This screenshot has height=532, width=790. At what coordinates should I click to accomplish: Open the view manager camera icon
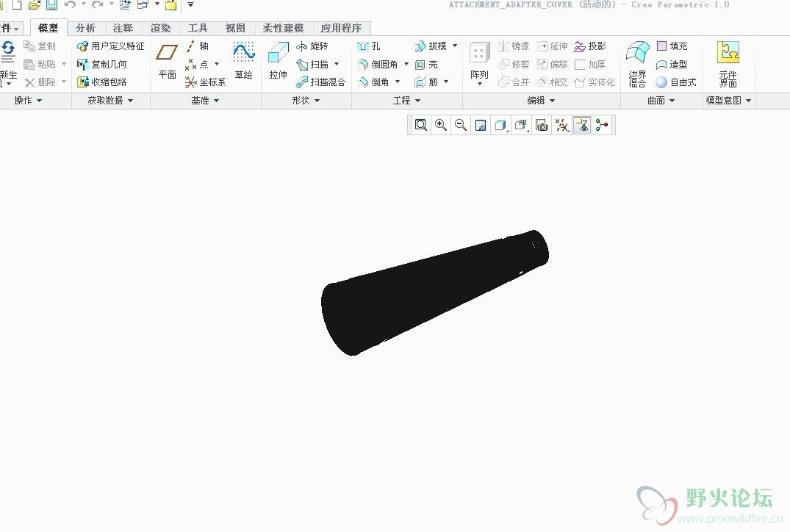pyautogui.click(x=542, y=125)
